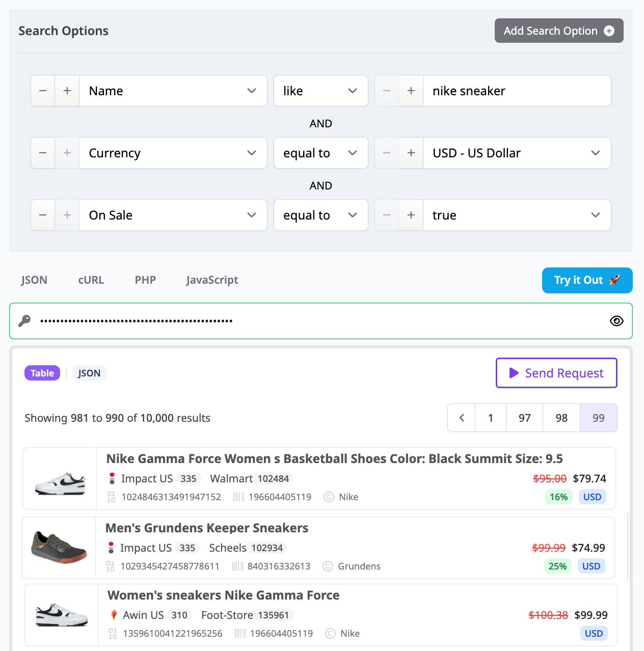Click the plus before the Currency field
The width and height of the screenshot is (644, 651).
[x=67, y=153]
